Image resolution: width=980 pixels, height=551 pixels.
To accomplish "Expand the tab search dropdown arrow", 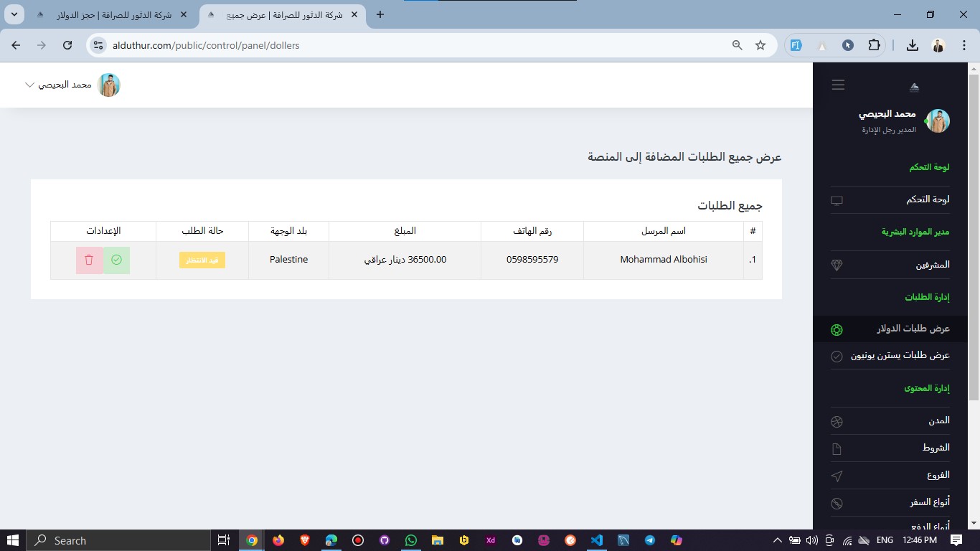I will pos(14,14).
